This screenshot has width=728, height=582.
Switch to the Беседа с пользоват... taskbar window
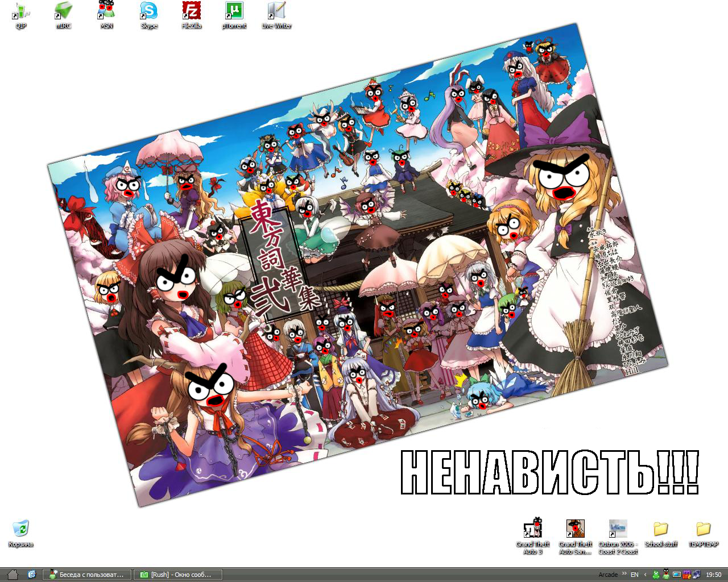[x=86, y=575]
